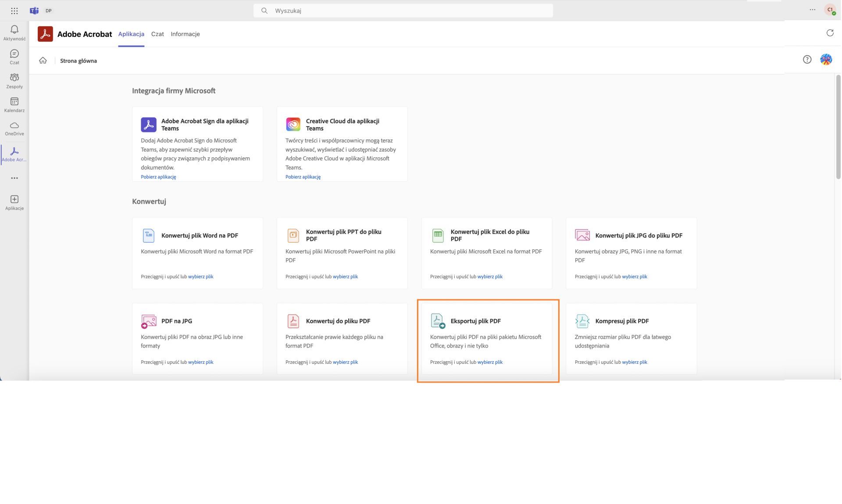Screen dimensions: 842x504
Task: Switch to the Informacje tab
Action: (x=185, y=34)
